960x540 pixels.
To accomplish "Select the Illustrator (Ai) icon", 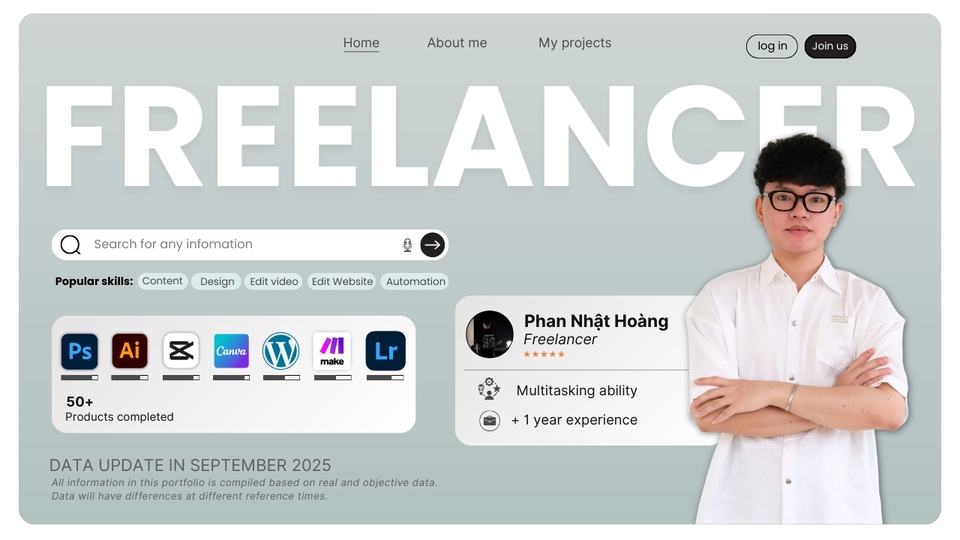I will [x=130, y=351].
